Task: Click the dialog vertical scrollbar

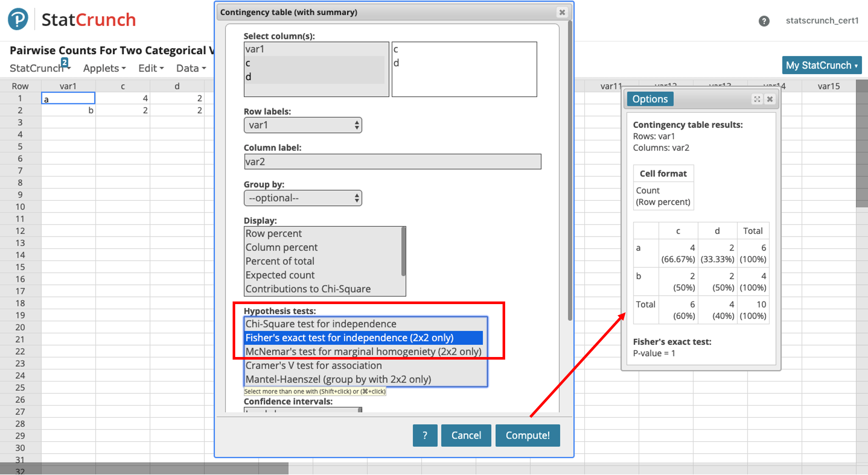Action: 570,174
